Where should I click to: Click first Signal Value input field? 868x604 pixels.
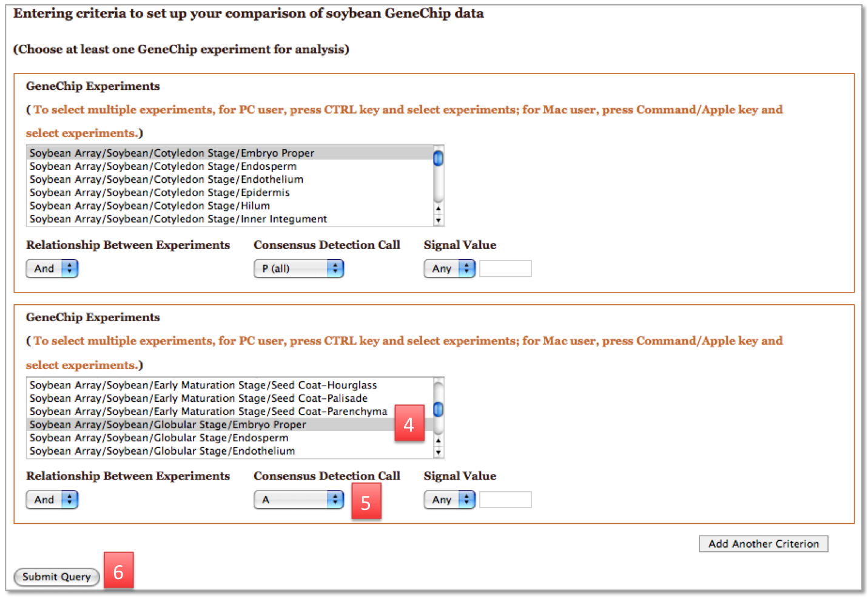pyautogui.click(x=505, y=268)
